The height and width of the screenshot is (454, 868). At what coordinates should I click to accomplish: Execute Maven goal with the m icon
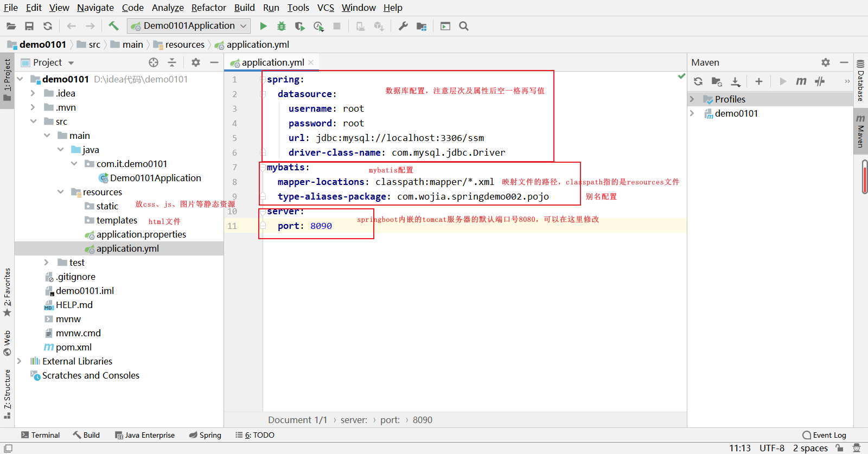point(801,81)
